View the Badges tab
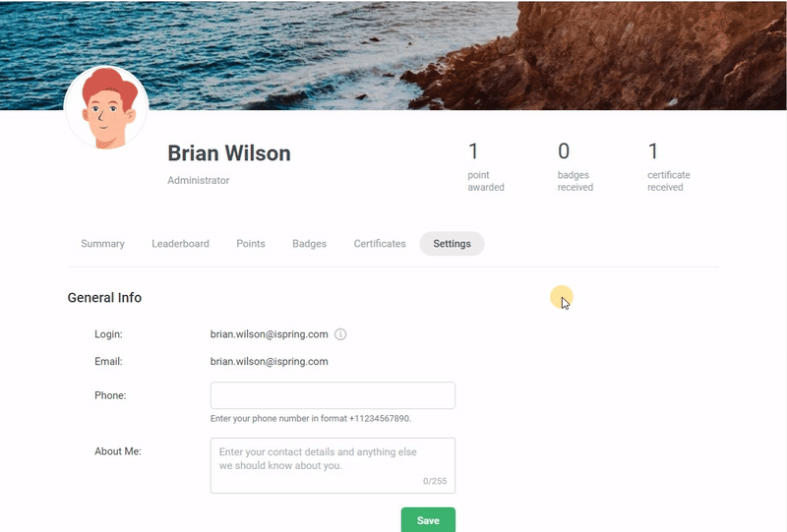The image size is (787, 532). pos(309,244)
